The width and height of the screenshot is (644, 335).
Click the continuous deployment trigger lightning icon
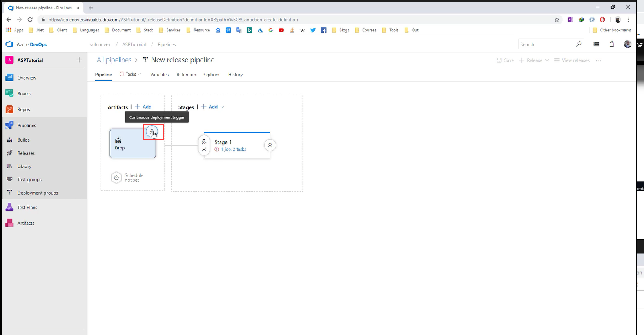152,132
